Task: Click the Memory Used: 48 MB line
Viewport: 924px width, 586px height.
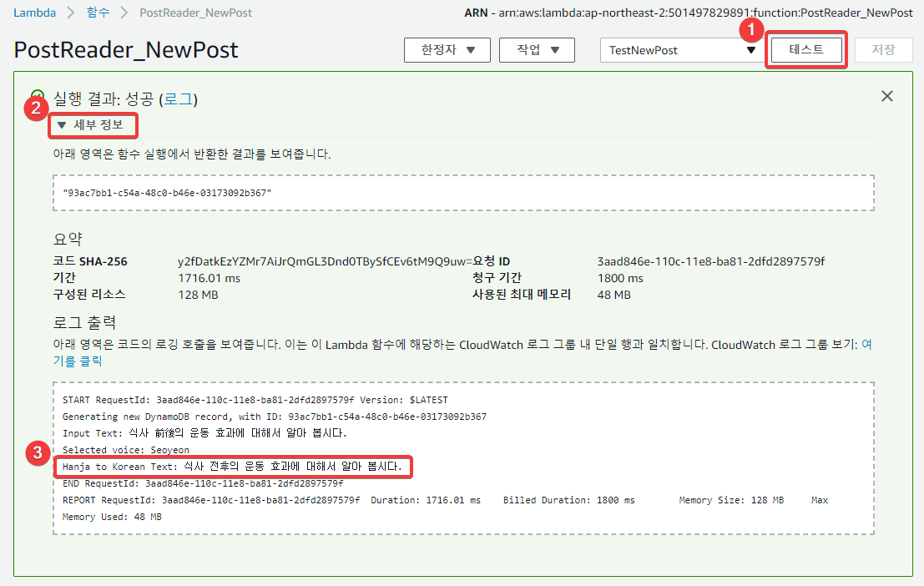Action: pyautogui.click(x=112, y=517)
